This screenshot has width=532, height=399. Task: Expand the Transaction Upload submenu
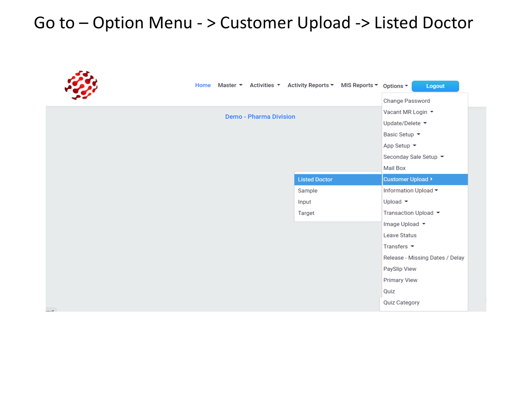pyautogui.click(x=411, y=213)
